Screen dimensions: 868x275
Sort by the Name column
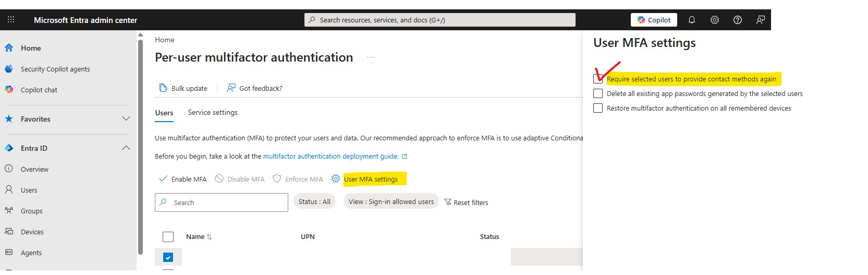pyautogui.click(x=199, y=236)
